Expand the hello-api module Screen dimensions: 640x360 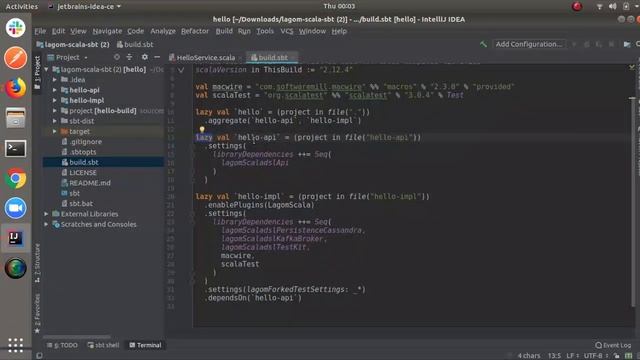pyautogui.click(x=55, y=90)
